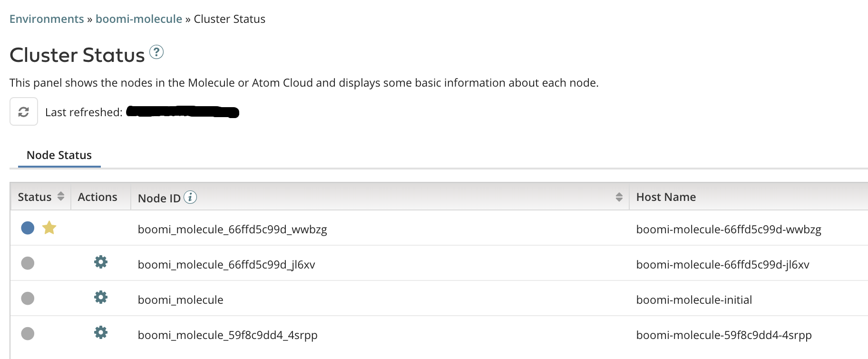Click the panel description sentence
Image resolution: width=868 pixels, height=359 pixels.
[304, 83]
